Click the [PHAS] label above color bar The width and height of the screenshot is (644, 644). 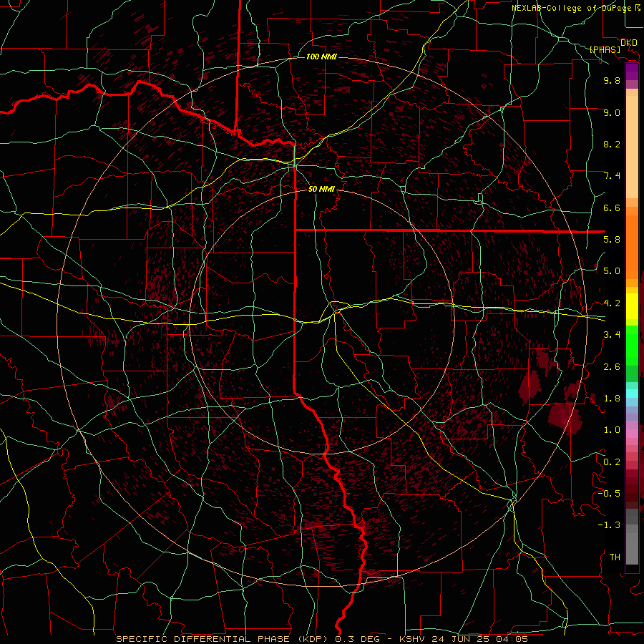[x=605, y=50]
